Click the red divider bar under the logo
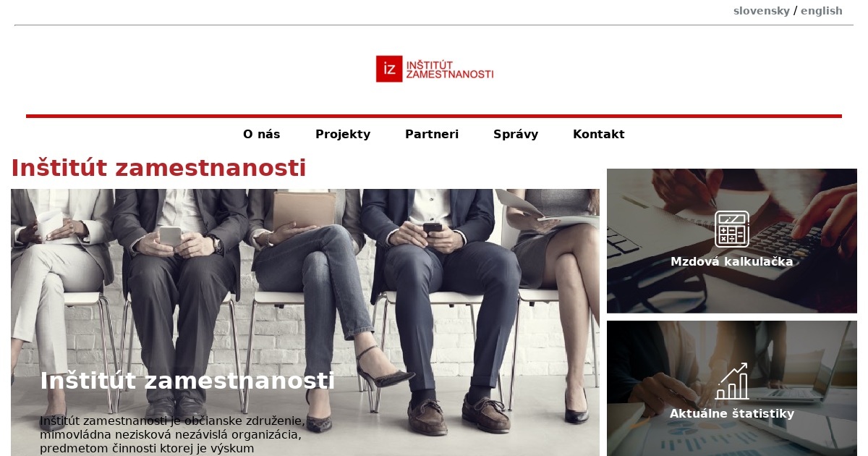Viewport: 868px width, 456px height. pyautogui.click(x=434, y=116)
